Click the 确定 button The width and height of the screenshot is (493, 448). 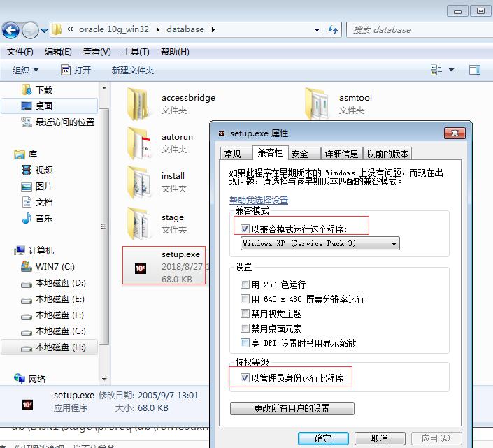point(323,438)
